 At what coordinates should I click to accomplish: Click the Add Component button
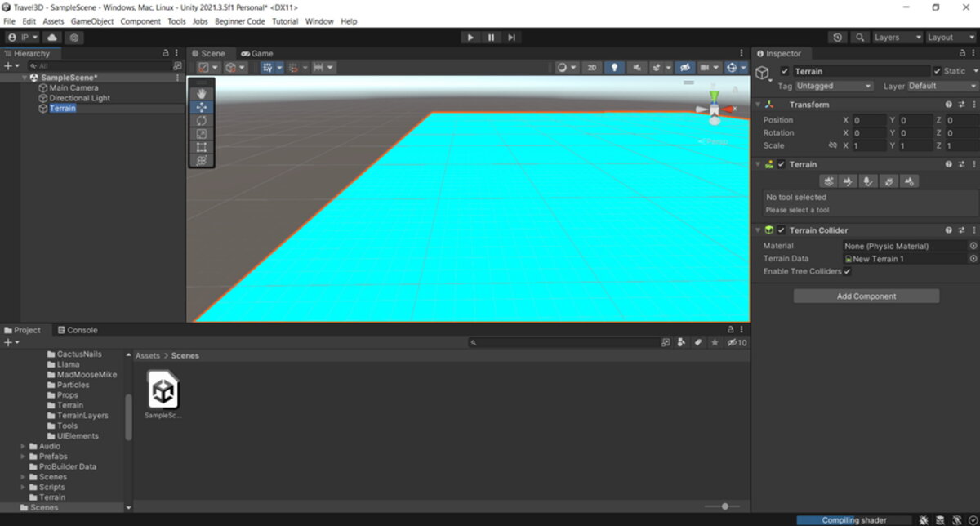tap(866, 296)
